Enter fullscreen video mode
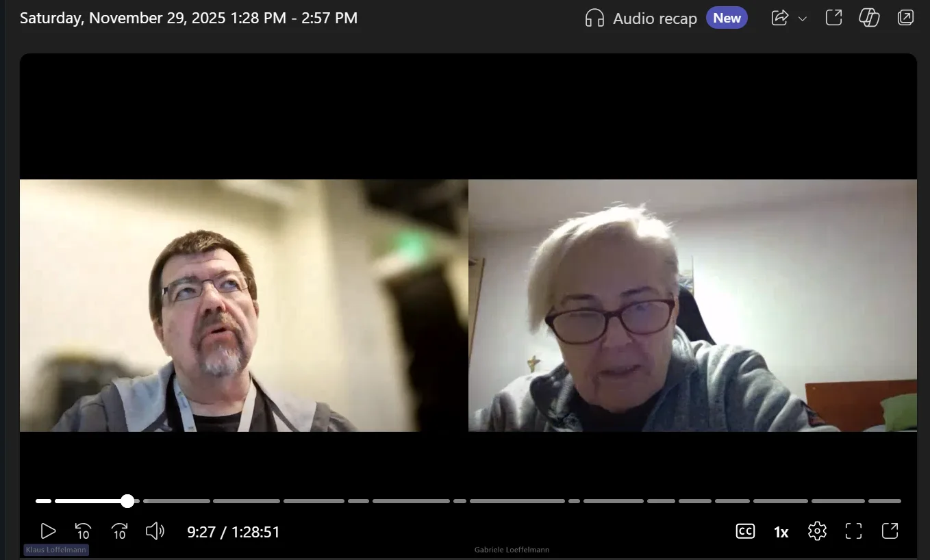 click(x=853, y=531)
